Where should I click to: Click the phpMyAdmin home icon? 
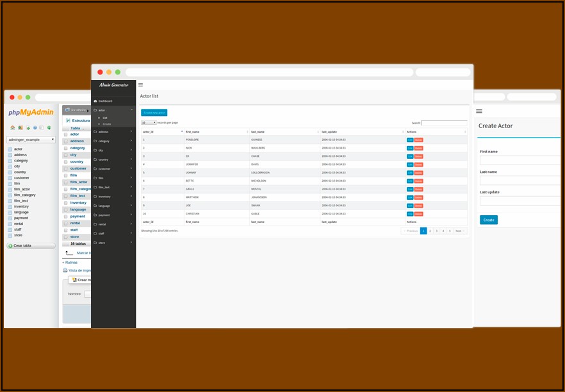[13, 127]
